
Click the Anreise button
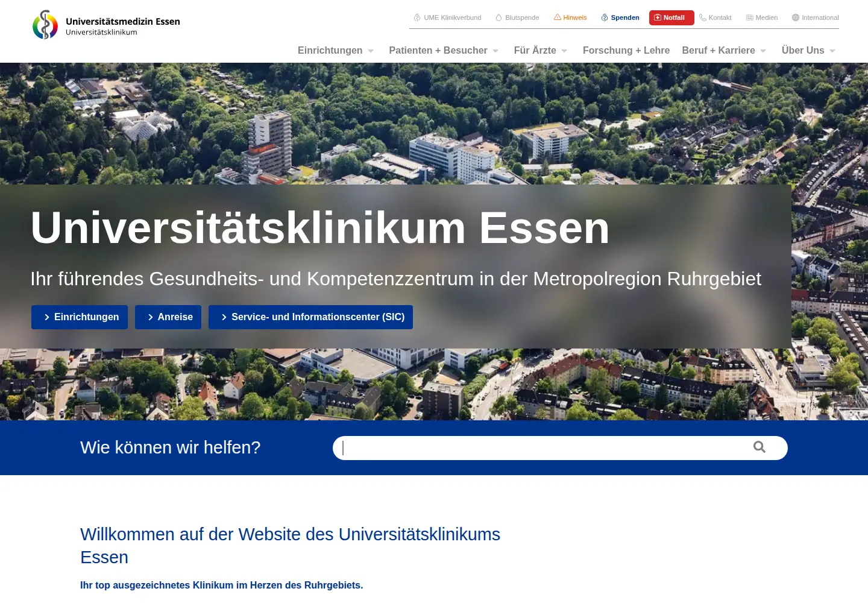pyautogui.click(x=168, y=317)
